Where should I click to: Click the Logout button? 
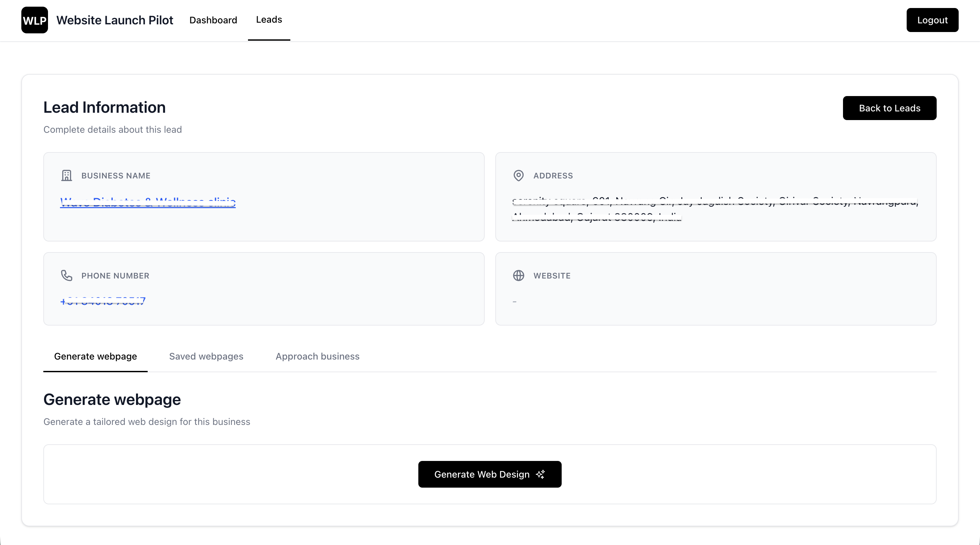coord(932,20)
